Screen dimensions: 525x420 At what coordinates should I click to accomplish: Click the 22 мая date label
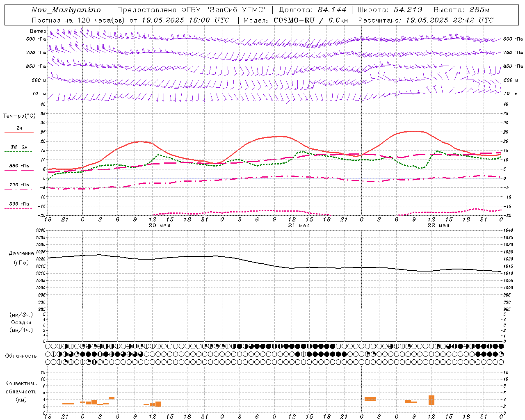pyautogui.click(x=438, y=226)
